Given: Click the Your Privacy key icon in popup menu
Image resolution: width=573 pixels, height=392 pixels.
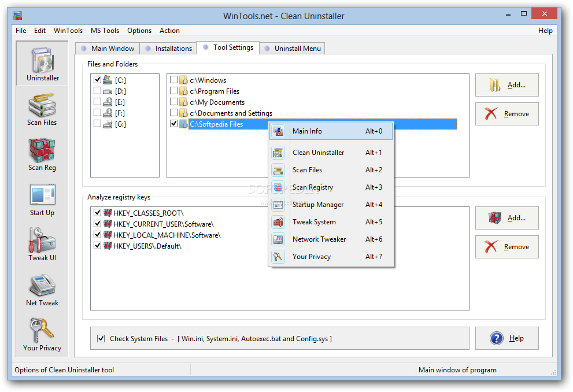Looking at the screenshot, I should (x=279, y=257).
